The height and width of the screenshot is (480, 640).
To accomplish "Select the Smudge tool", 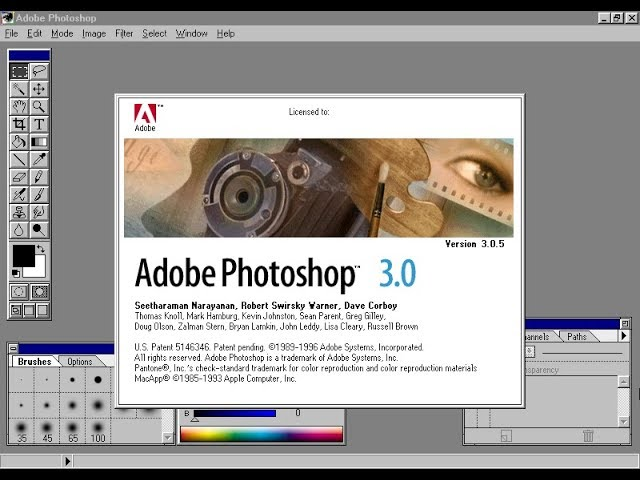I will tap(39, 212).
